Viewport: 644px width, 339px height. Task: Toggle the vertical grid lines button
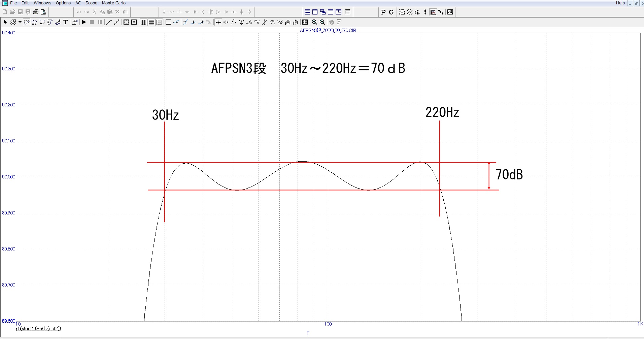click(x=144, y=22)
